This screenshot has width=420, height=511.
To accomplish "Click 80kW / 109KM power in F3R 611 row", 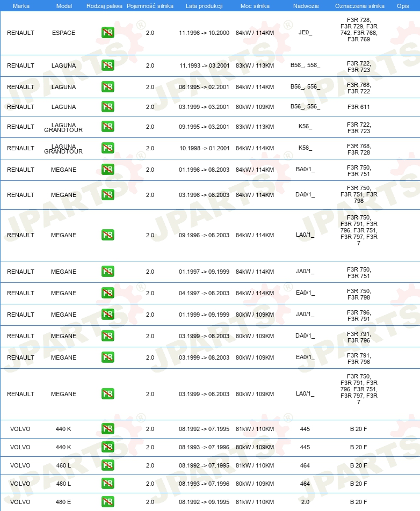I will click(x=255, y=107).
